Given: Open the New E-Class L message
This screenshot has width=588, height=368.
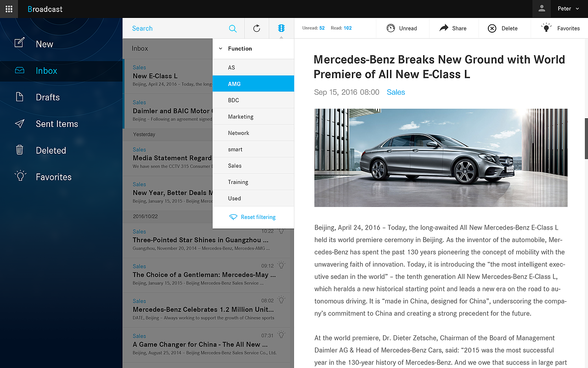Looking at the screenshot, I should 168,76.
